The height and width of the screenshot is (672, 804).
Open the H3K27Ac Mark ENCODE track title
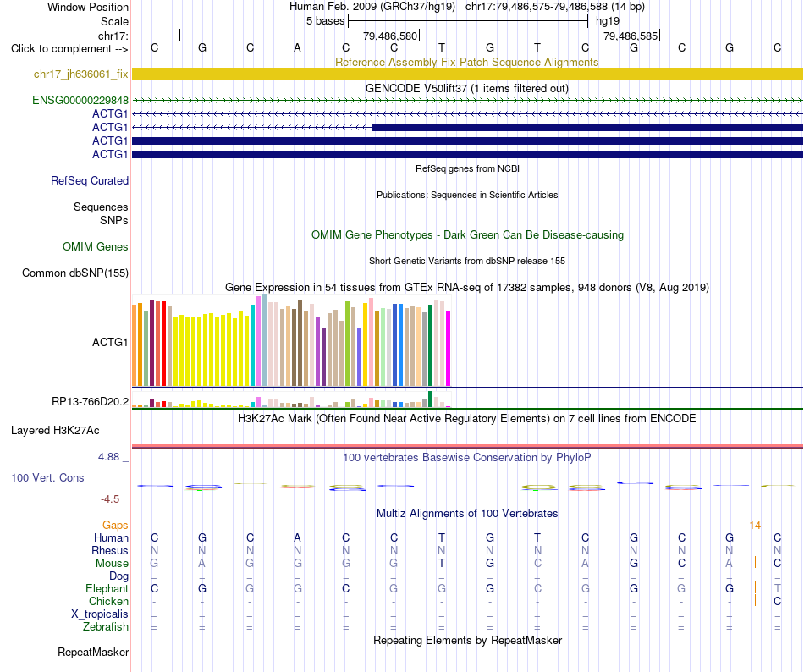466,418
